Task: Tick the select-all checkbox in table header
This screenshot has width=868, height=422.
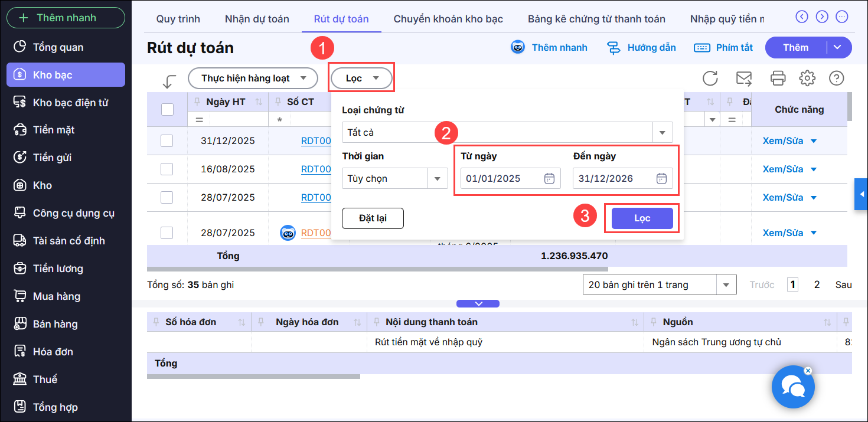Action: click(167, 109)
